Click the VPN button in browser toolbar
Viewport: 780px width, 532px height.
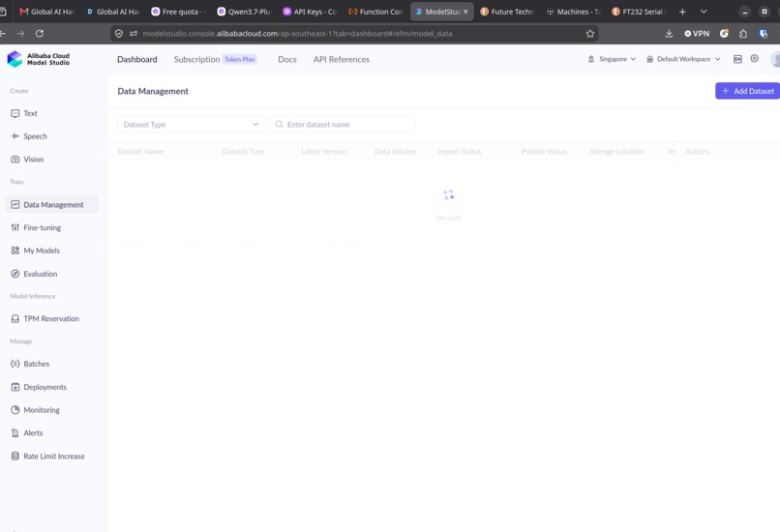(697, 33)
